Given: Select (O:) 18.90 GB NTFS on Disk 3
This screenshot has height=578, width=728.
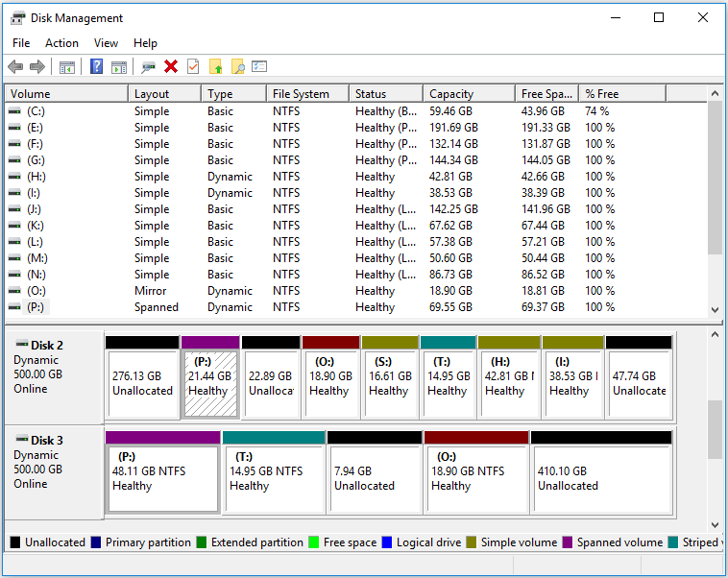Looking at the screenshot, I should [476, 472].
